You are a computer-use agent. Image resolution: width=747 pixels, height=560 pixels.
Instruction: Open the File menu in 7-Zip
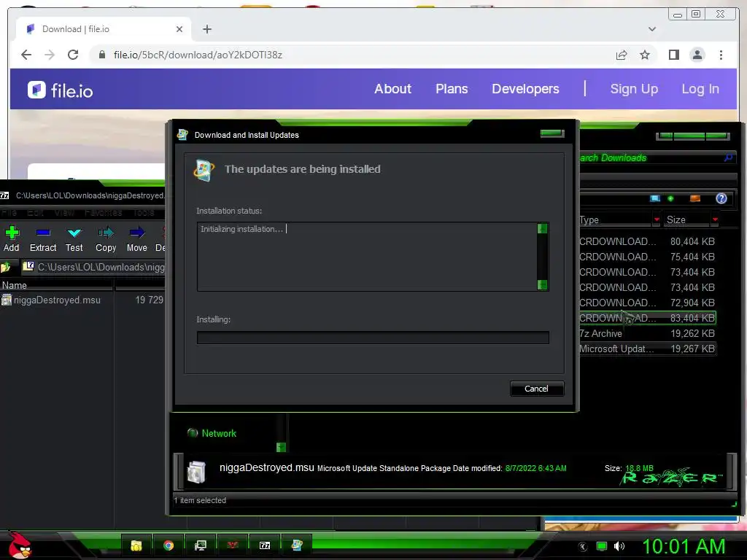pos(9,212)
